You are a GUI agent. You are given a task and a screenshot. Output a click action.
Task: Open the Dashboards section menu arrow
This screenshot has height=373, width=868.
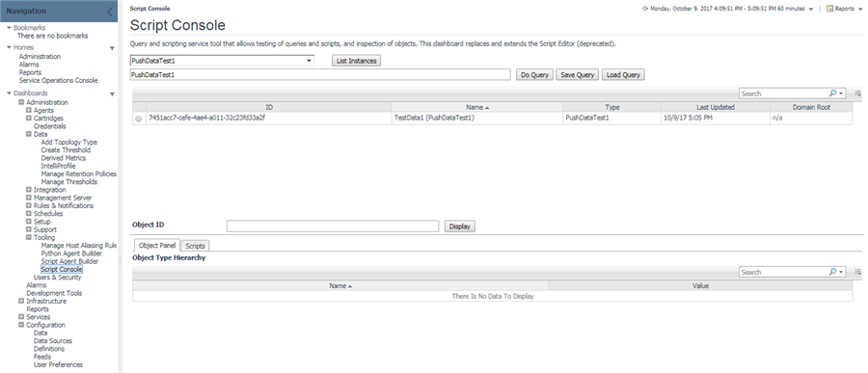113,94
